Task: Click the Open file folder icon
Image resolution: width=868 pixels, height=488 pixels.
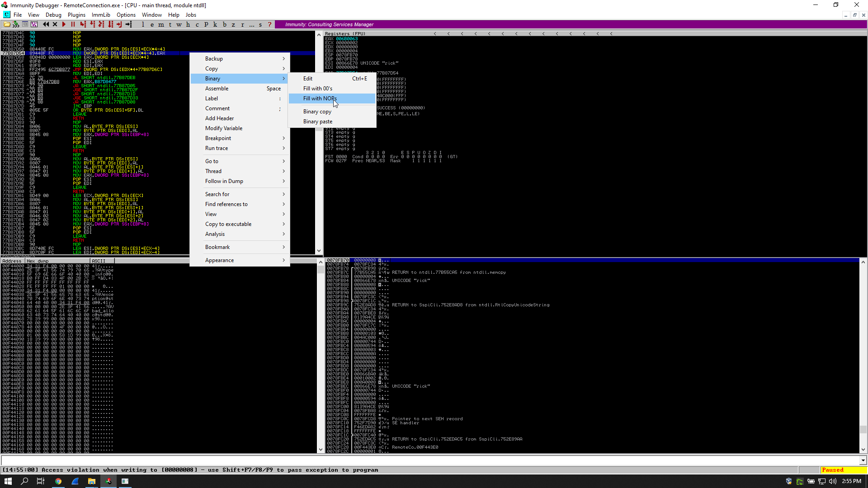Action: (x=7, y=24)
